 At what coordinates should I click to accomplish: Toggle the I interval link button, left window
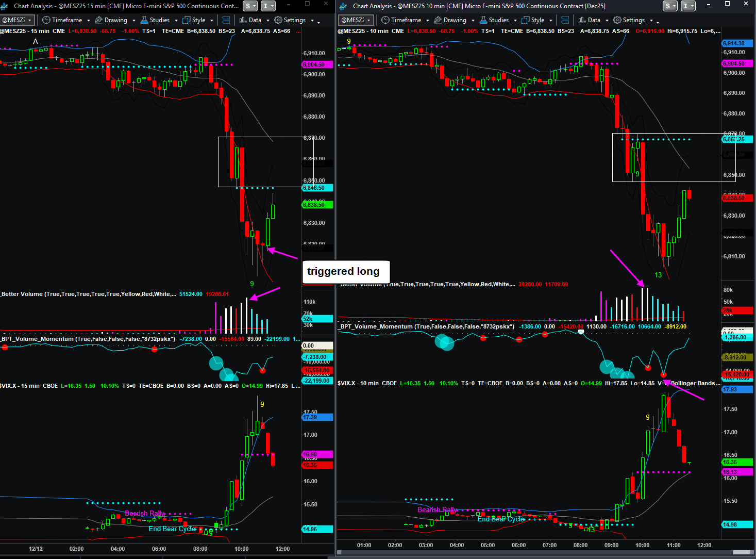268,6
